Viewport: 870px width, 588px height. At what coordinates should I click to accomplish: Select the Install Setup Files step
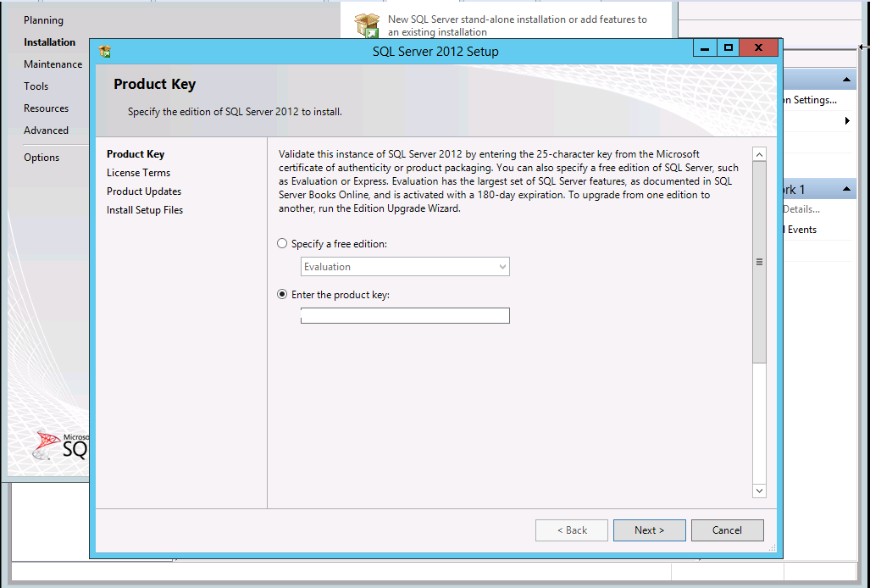click(x=145, y=209)
